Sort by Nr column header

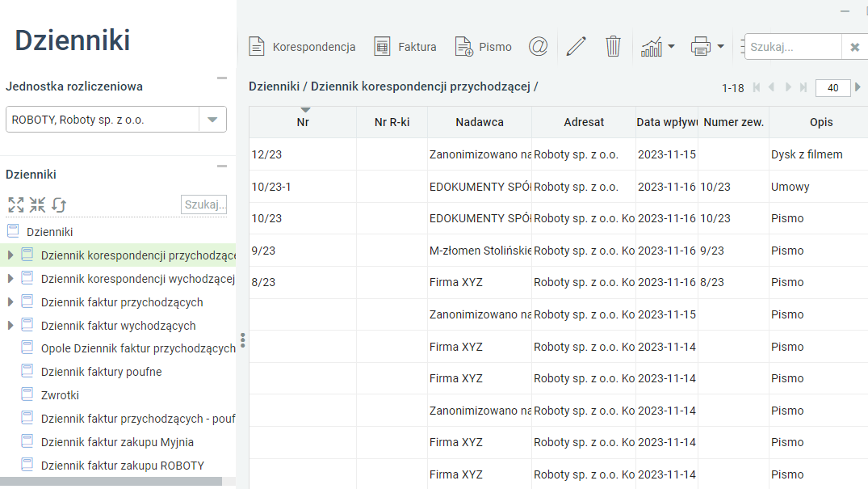coord(303,122)
